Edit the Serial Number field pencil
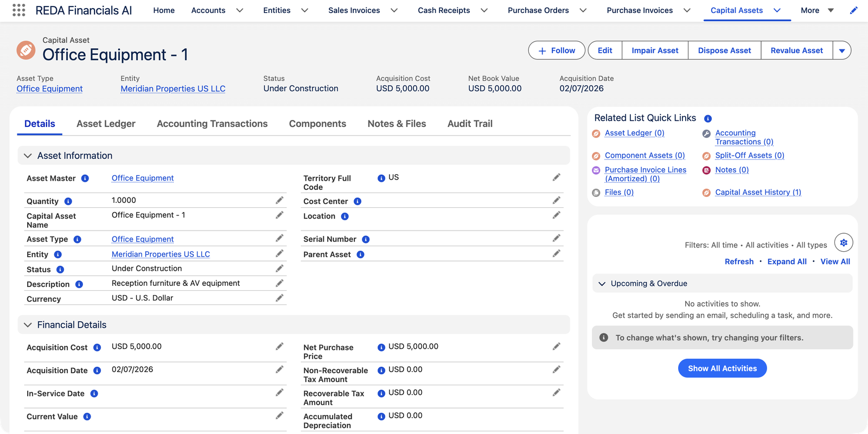The height and width of the screenshot is (434, 868). 557,238
